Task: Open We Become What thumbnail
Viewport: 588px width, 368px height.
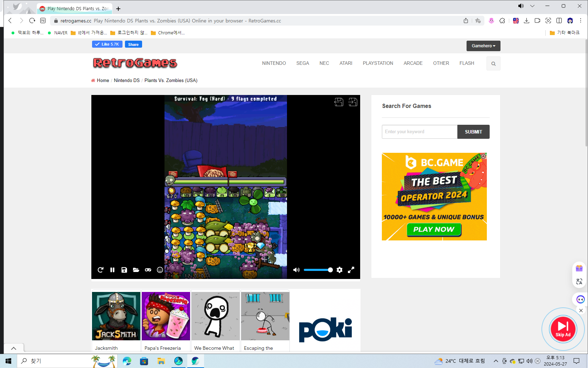Action: (216, 316)
